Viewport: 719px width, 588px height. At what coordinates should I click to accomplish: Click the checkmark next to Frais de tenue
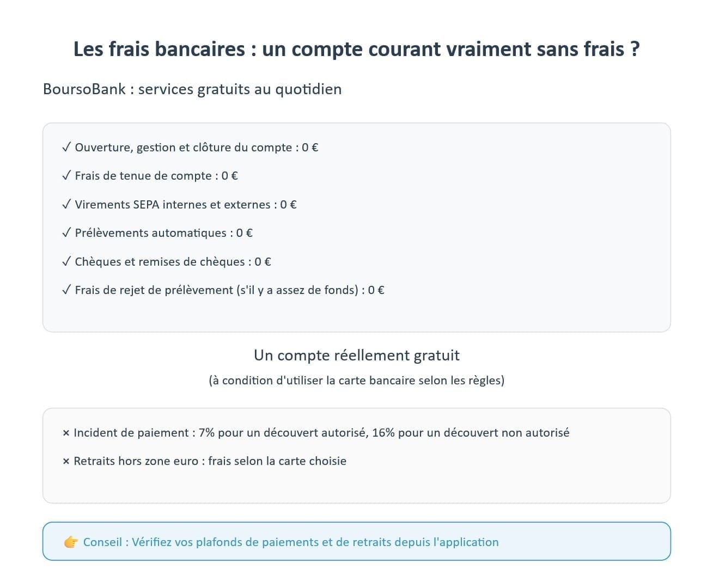coord(66,175)
